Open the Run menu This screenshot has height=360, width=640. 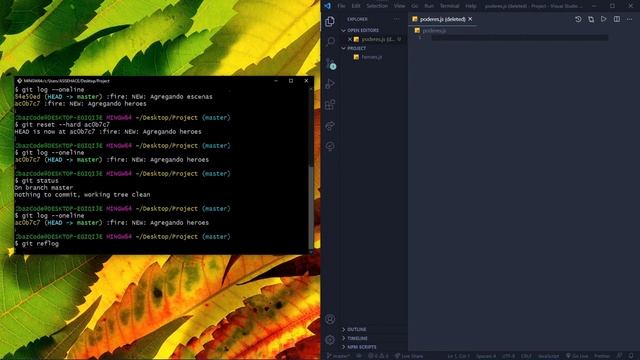click(x=429, y=6)
